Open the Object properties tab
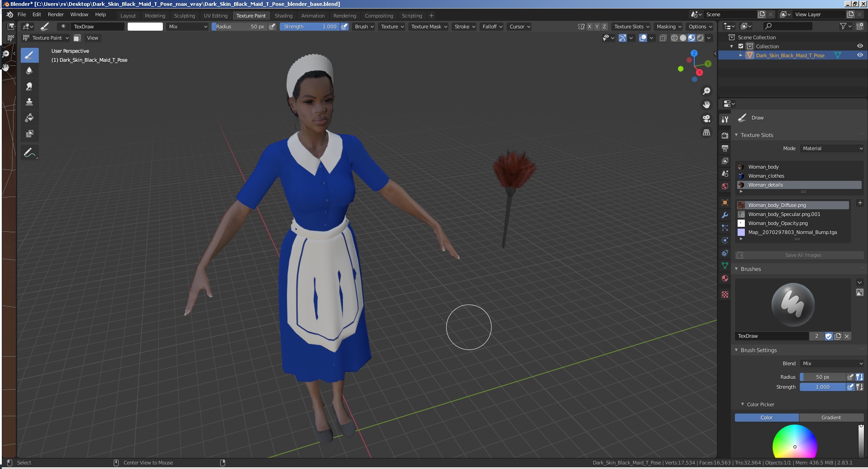This screenshot has width=868, height=469. 725,202
